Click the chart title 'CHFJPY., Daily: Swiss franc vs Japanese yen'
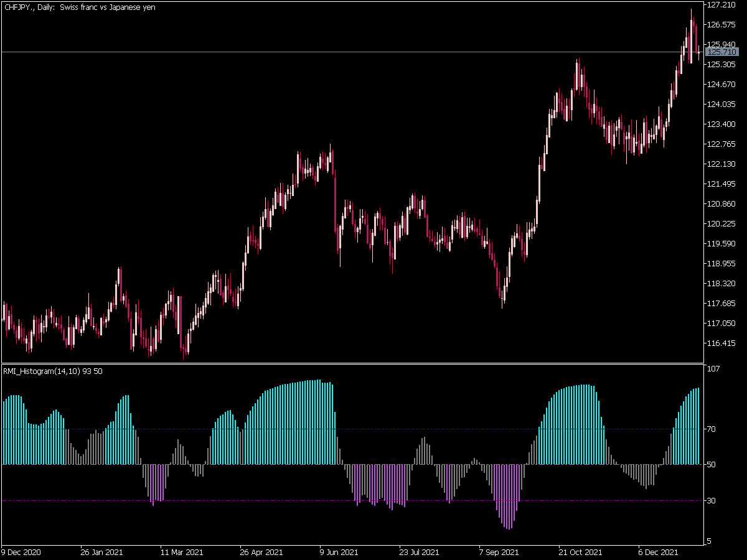Image resolution: width=747 pixels, height=560 pixels. click(80, 7)
